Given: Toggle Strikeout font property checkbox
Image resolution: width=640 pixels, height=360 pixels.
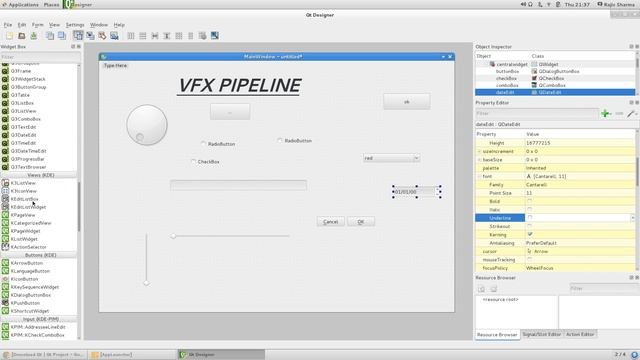Looking at the screenshot, I should [530, 226].
